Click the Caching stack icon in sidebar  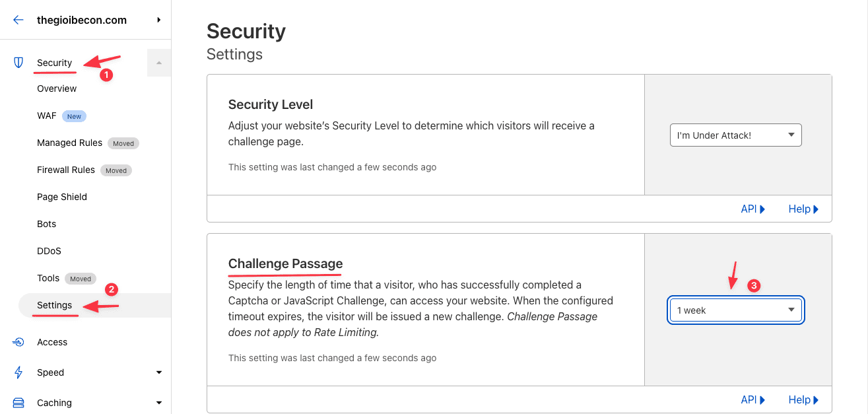click(x=18, y=402)
